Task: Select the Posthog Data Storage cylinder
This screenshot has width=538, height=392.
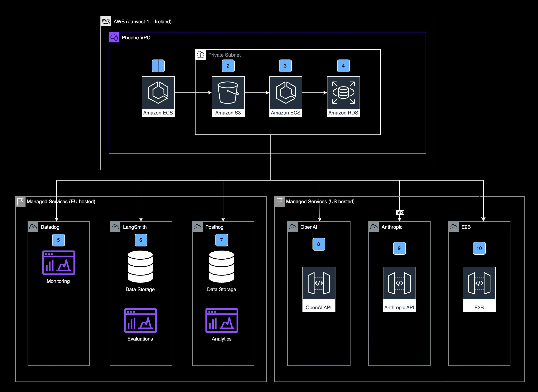Action: (221, 266)
